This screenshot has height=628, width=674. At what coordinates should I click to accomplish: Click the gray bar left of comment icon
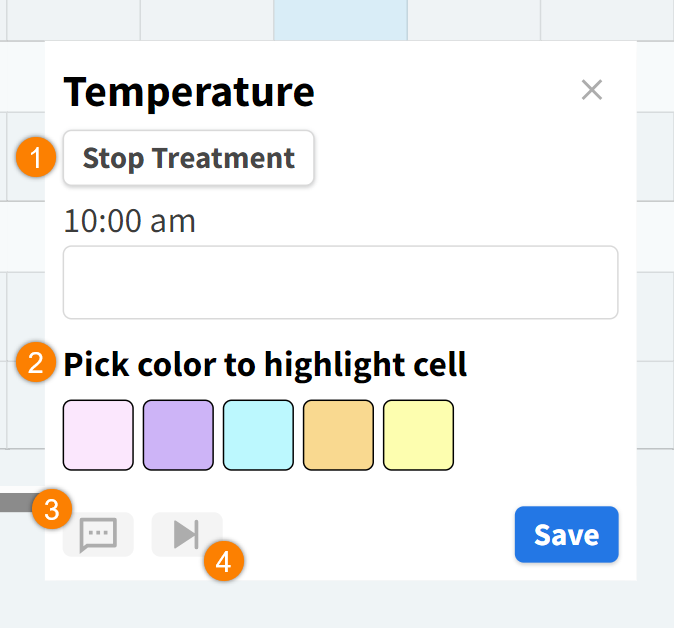coord(14,501)
